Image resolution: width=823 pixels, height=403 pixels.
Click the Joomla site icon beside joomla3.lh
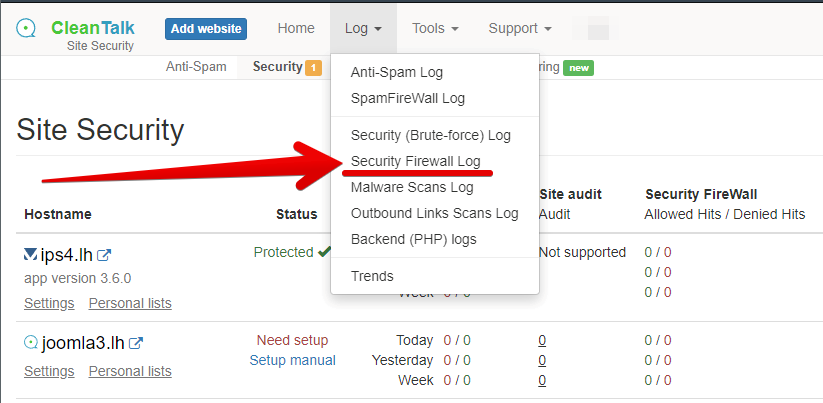[31, 343]
